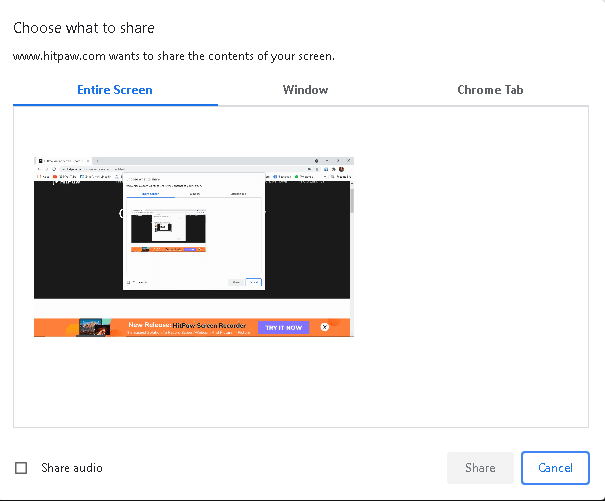Click the browser scrollbar shown in preview
Screen dimensions: 605x501
(x=351, y=200)
